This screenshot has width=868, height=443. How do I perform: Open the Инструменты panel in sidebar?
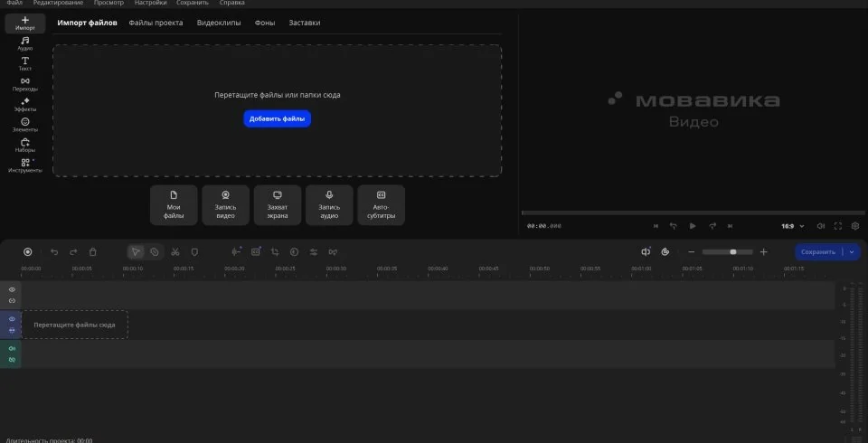[x=25, y=165]
